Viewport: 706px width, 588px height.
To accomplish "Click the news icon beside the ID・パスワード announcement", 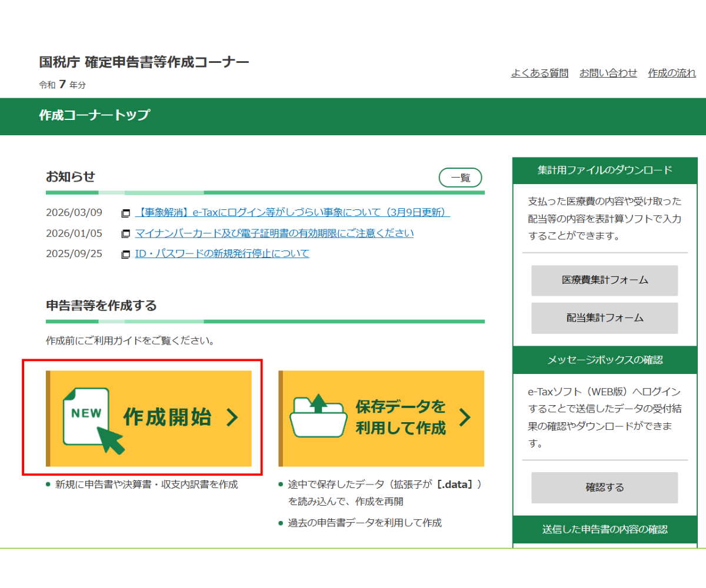I will pos(126,253).
